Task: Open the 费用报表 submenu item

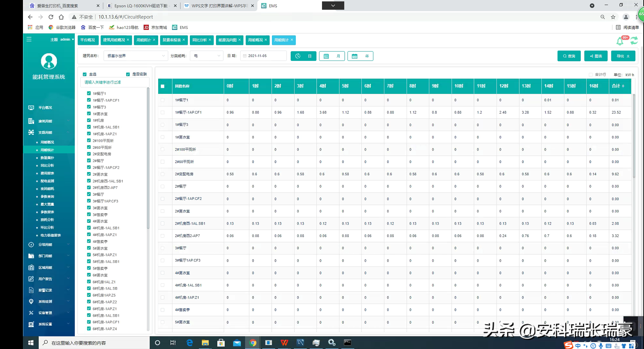Action: (47, 173)
